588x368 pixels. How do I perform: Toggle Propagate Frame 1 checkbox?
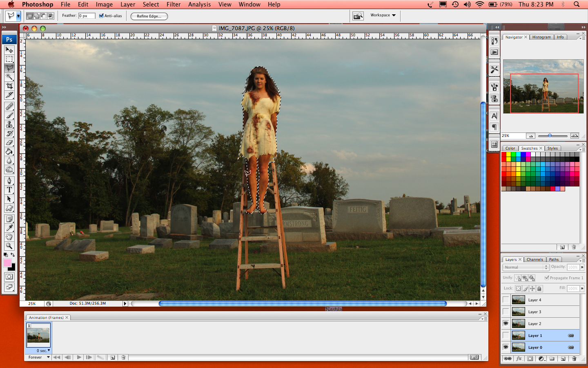[547, 278]
